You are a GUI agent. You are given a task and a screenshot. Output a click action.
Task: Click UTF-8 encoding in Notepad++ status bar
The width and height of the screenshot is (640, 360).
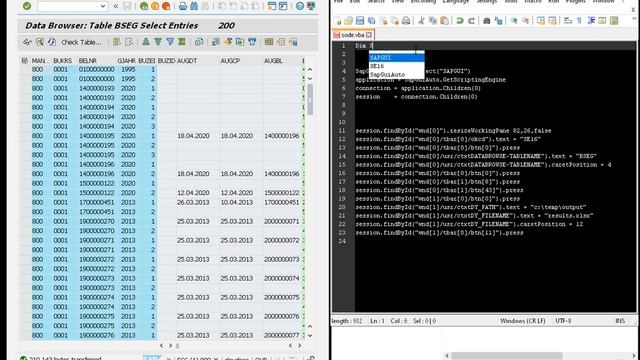(x=563, y=321)
